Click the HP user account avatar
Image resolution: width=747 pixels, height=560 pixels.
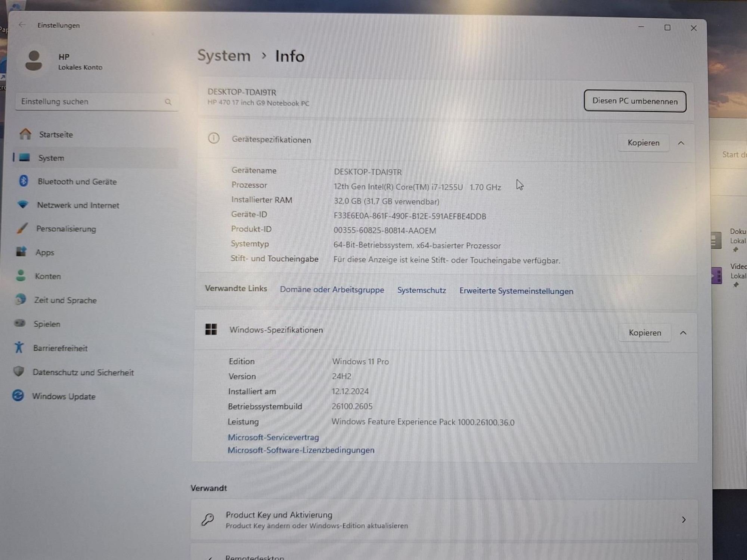point(34,60)
